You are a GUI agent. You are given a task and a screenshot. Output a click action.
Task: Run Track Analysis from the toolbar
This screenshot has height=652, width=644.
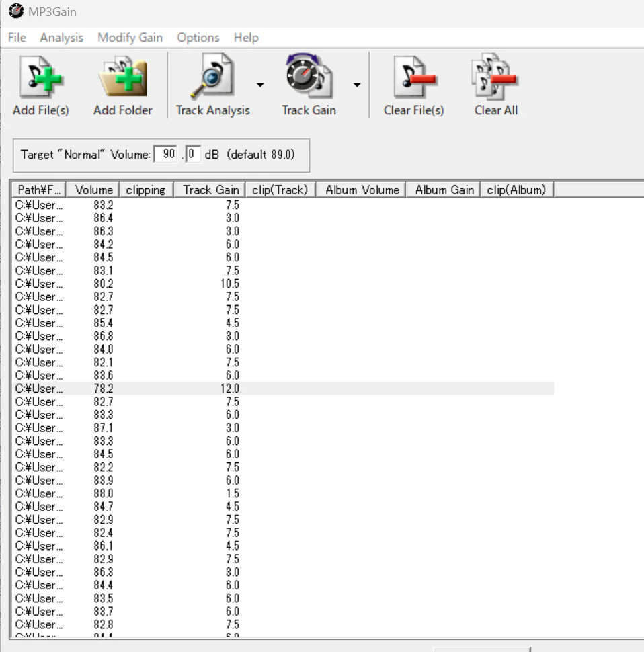click(x=212, y=85)
